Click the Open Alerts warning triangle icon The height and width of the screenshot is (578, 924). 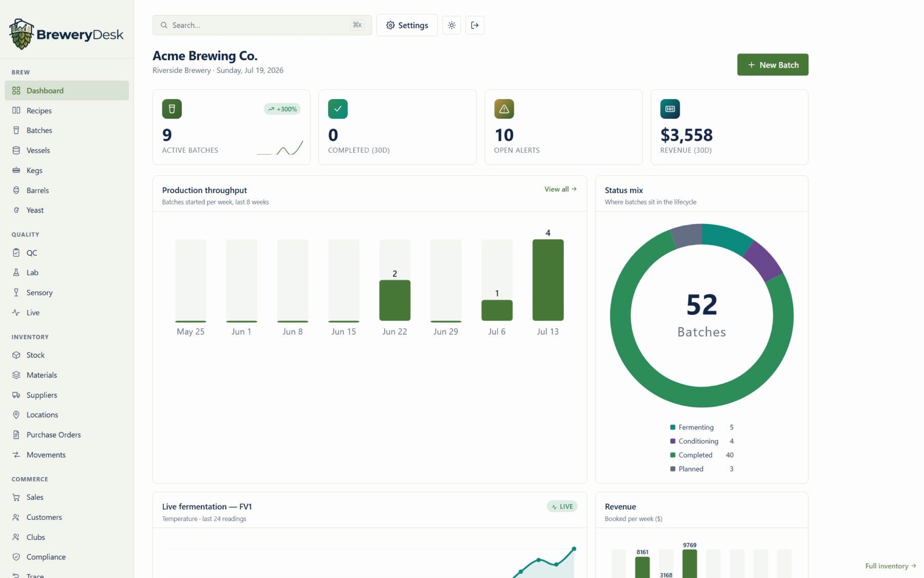[x=504, y=109]
